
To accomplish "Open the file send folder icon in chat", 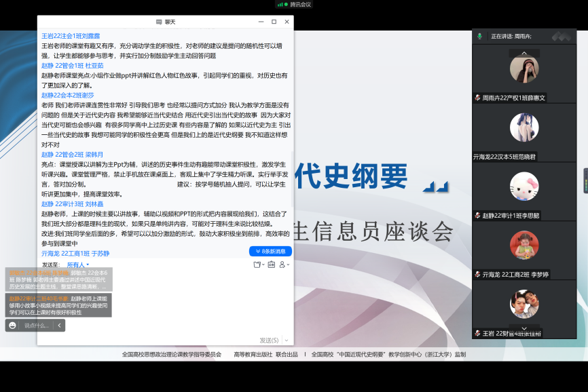I will (257, 264).
